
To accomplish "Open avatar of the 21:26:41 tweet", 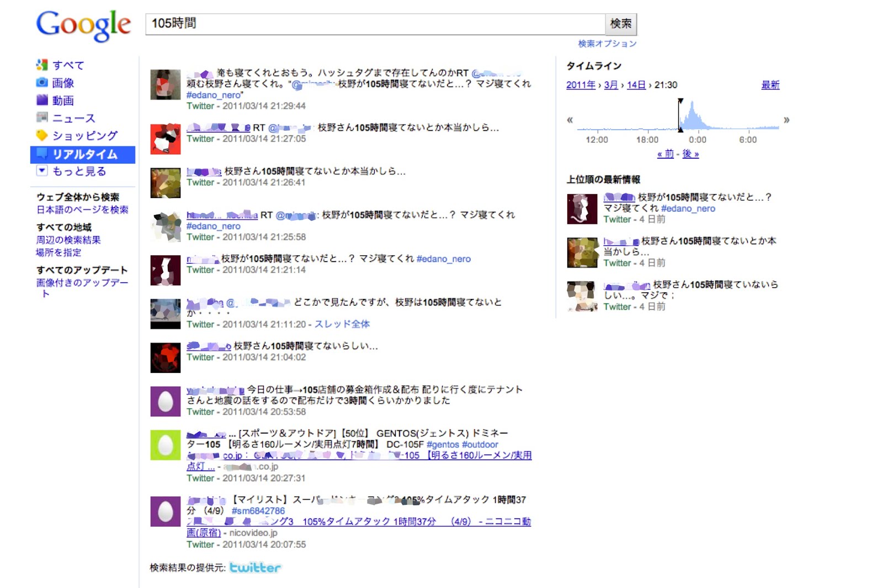I will [166, 183].
